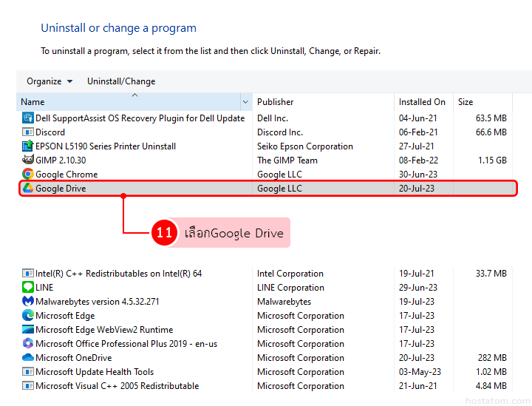Click the 30-Jun-23 install date
Screen dimensions: 532x406
418,174
